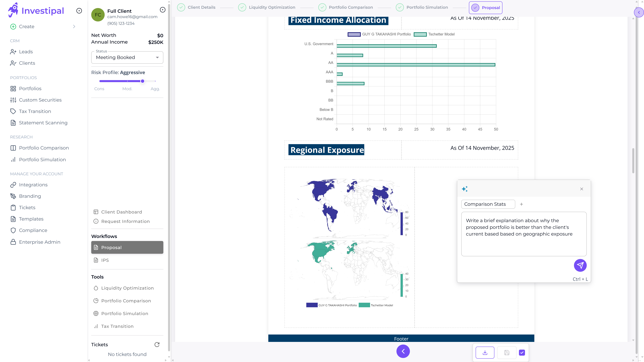Open Compliance in the sidebar
644x362 pixels.
coord(33,230)
